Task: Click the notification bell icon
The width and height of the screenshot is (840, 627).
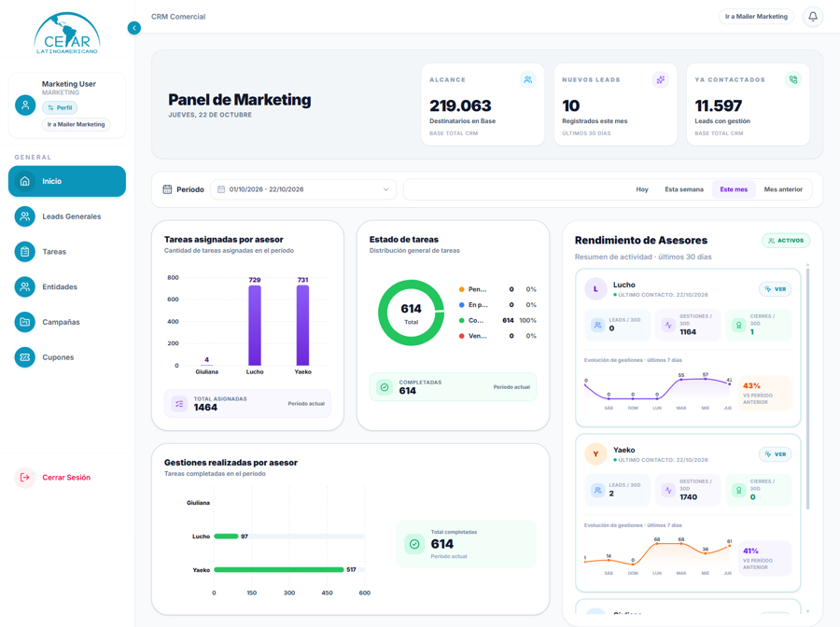Action: tap(813, 17)
